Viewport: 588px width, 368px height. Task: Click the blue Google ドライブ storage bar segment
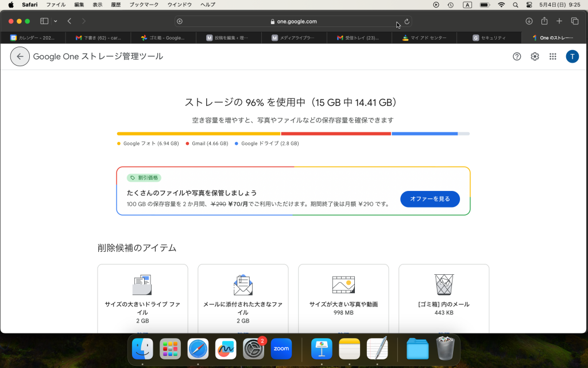click(424, 133)
